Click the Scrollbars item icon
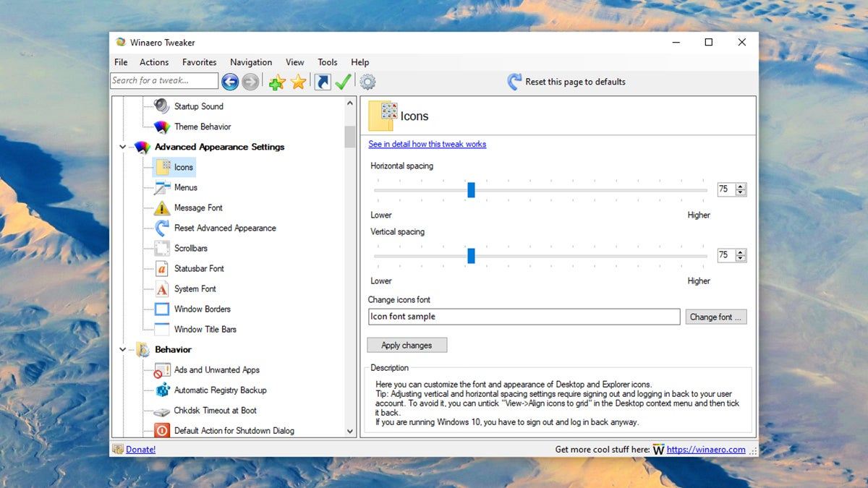Viewport: 868px width, 488px height. (x=162, y=248)
